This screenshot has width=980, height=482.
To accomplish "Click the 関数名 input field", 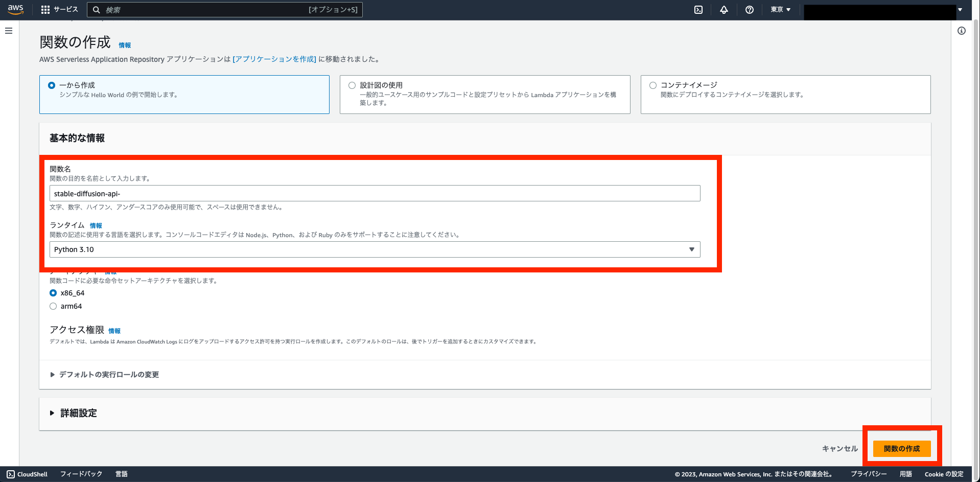I will [x=375, y=194].
